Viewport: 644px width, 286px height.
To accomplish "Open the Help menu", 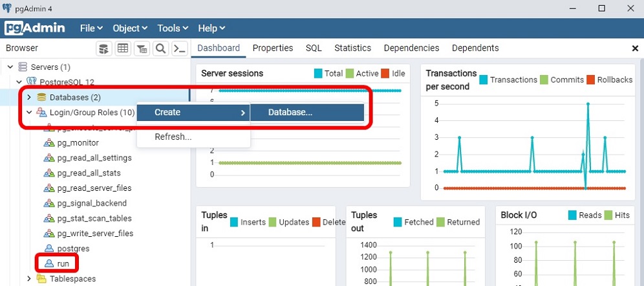I will coord(211,28).
